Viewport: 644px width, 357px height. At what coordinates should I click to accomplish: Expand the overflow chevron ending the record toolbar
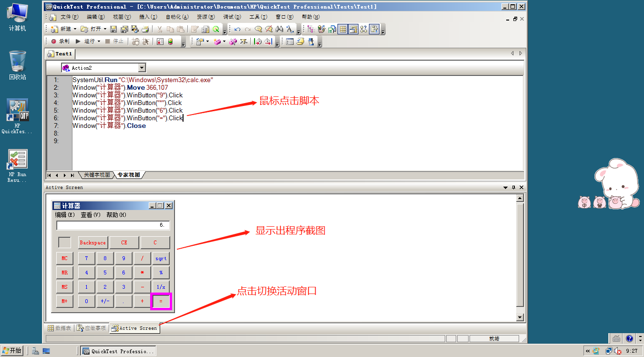point(184,43)
